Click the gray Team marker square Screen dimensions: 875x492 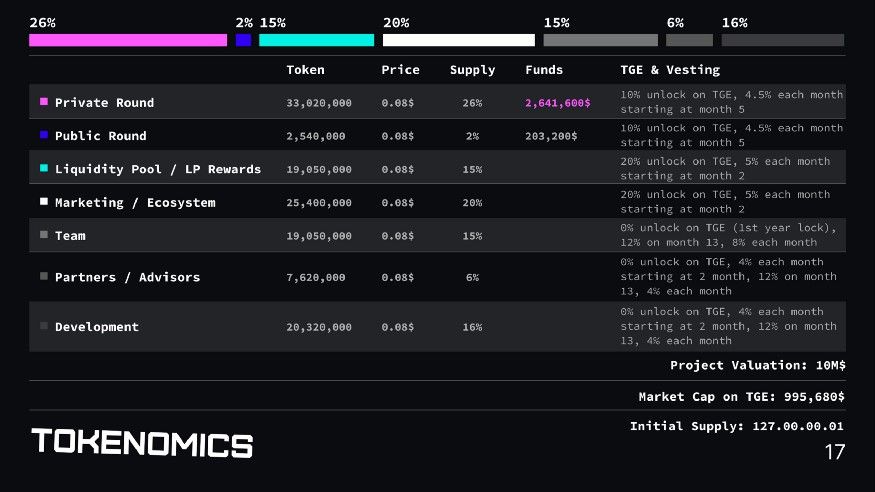pyautogui.click(x=44, y=235)
